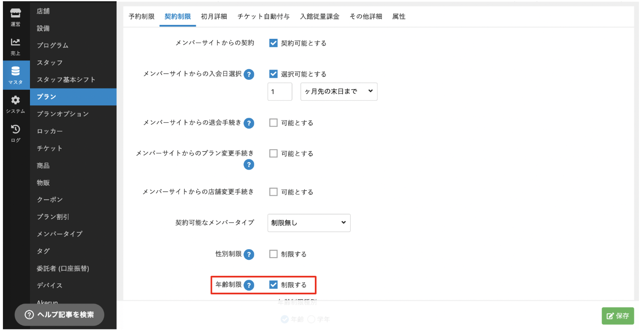Open the 売上 sales chart icon
Viewport: 644px width, 334px height.
(x=16, y=46)
